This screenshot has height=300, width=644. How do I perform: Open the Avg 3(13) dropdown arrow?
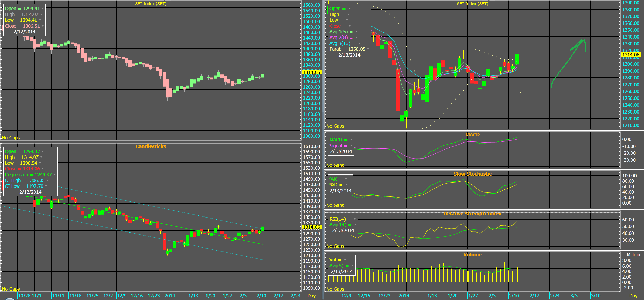(x=359, y=43)
